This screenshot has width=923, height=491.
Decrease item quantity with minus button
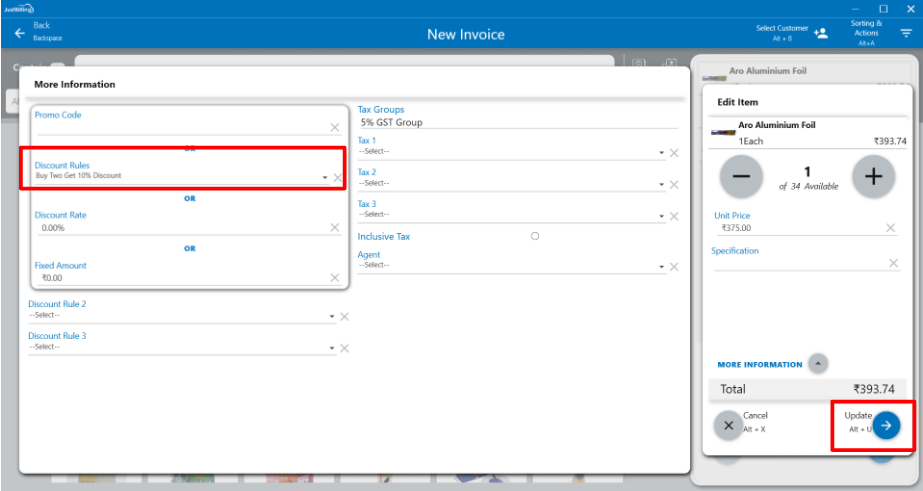741,177
